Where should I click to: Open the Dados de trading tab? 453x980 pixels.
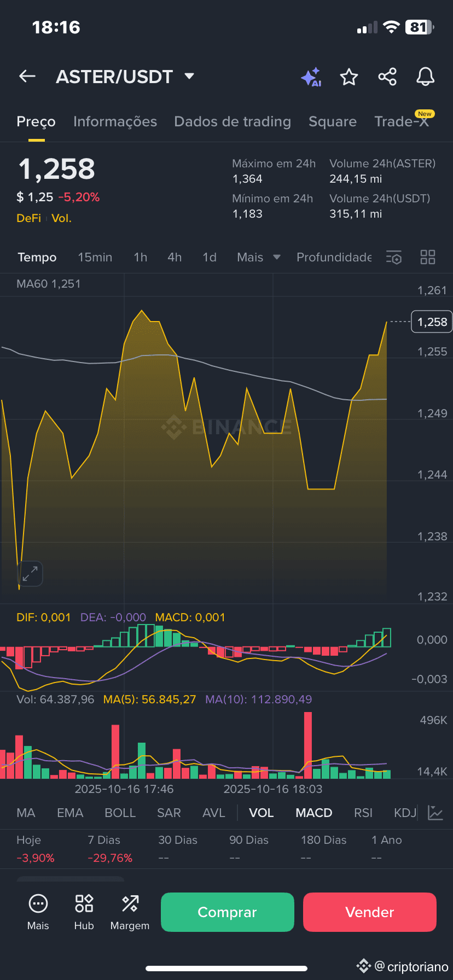point(233,121)
